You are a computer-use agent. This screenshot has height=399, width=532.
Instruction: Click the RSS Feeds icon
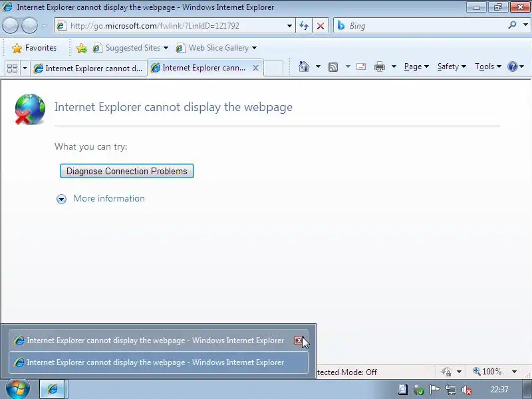click(x=333, y=67)
